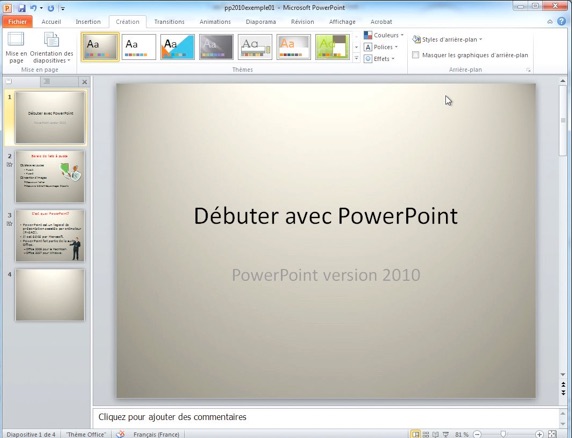
Task: Click the 81 % zoom level
Action: click(461, 435)
